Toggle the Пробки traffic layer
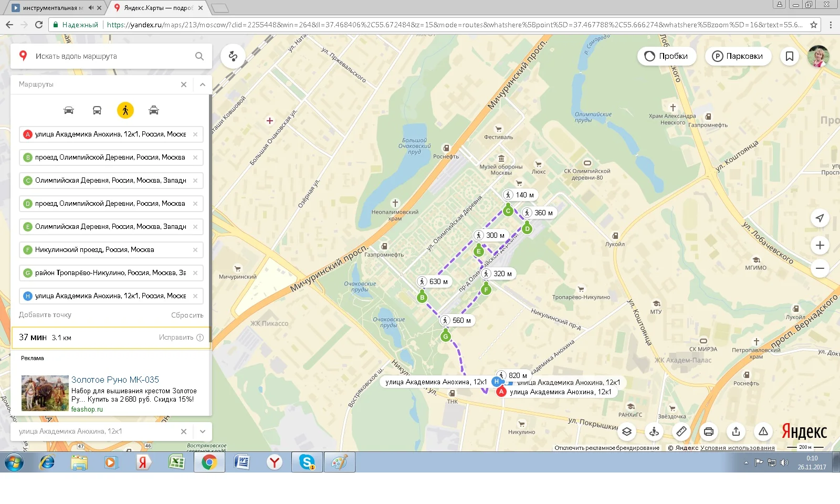 666,56
